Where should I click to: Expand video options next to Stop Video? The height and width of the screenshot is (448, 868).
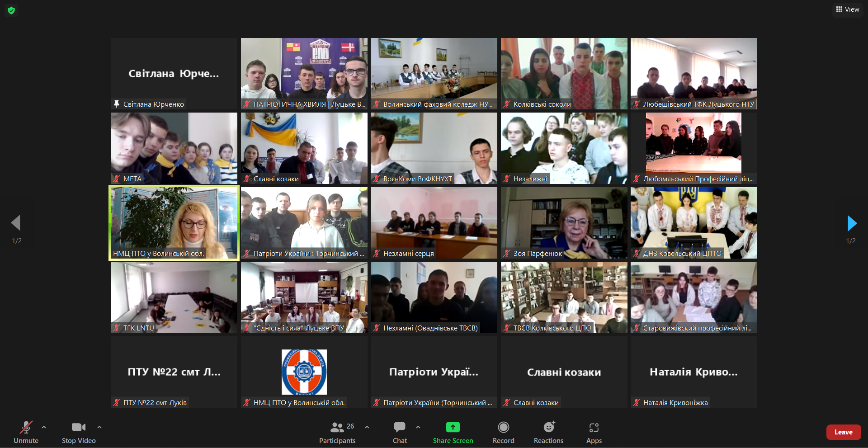click(x=99, y=427)
